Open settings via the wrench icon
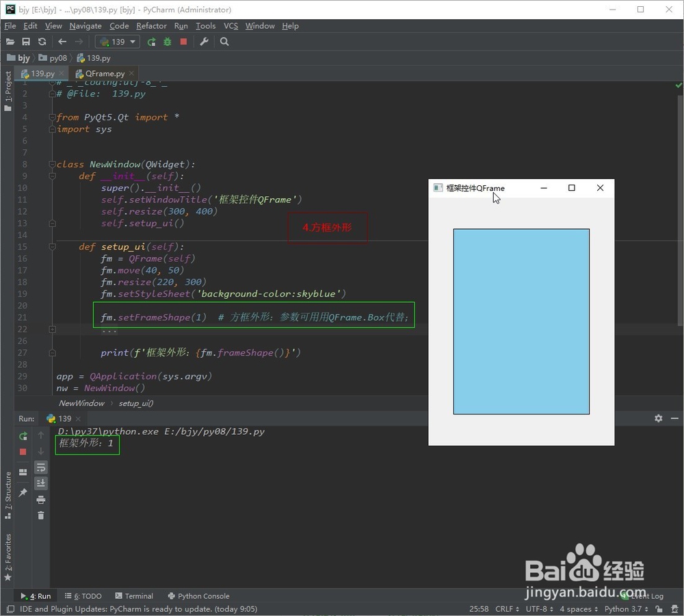684x616 pixels. (x=204, y=42)
